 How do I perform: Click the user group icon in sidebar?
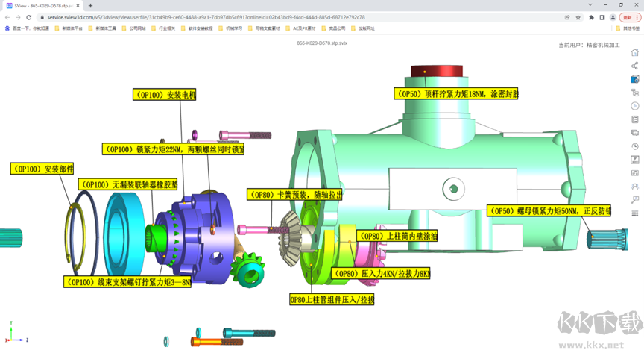634,187
